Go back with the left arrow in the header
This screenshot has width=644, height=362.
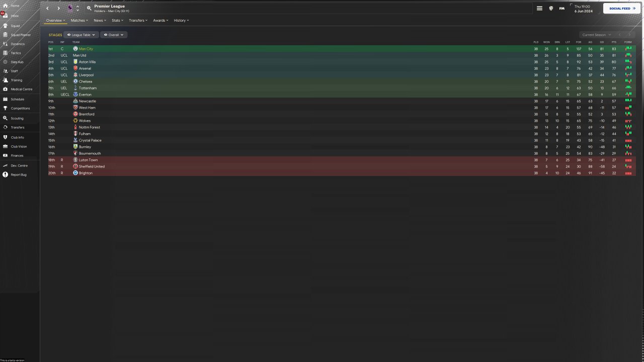pos(47,8)
